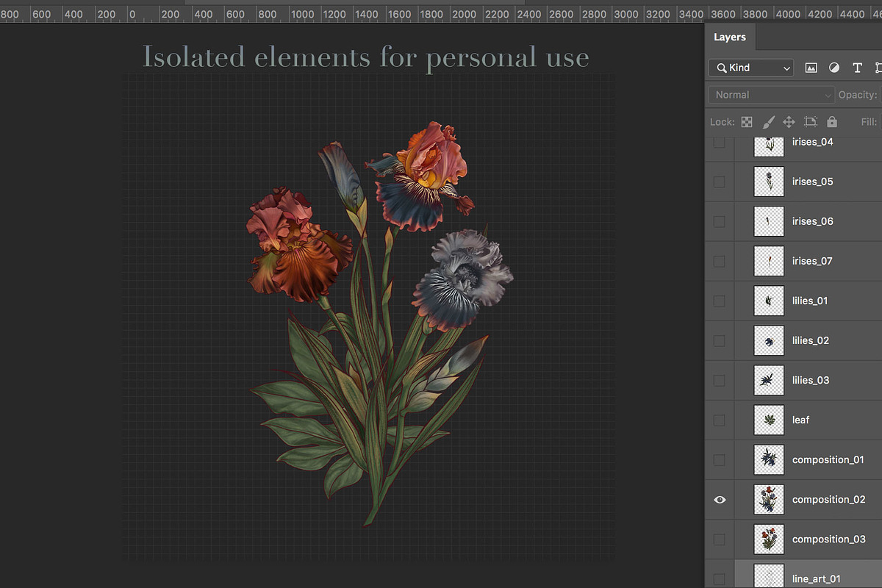Click the composition_01 layer name
This screenshot has width=882, height=588.
[x=828, y=460]
